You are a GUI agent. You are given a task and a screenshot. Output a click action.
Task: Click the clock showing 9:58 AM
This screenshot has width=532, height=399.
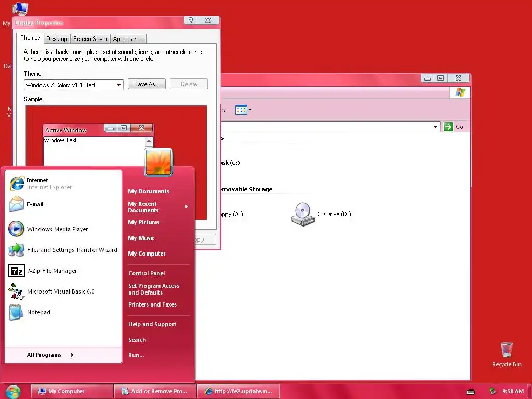pos(513,392)
